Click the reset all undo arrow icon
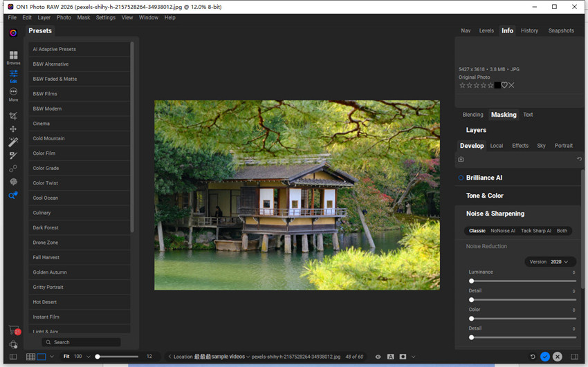588x367 pixels. [532, 357]
